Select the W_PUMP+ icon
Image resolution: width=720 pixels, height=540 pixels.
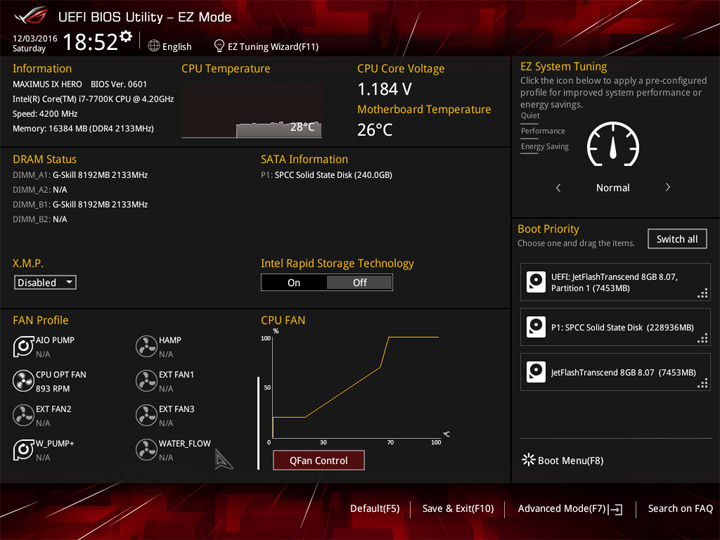[23, 450]
